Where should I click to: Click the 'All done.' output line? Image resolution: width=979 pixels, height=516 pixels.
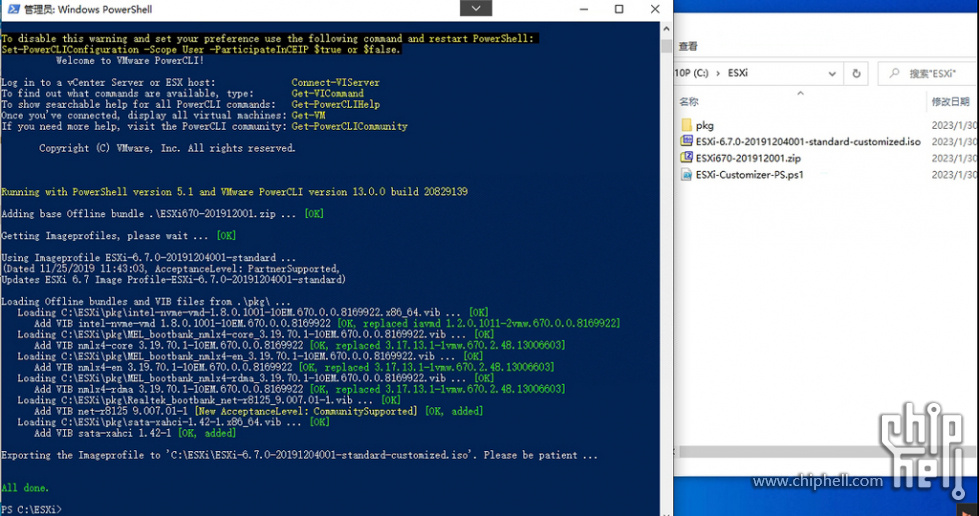point(25,488)
